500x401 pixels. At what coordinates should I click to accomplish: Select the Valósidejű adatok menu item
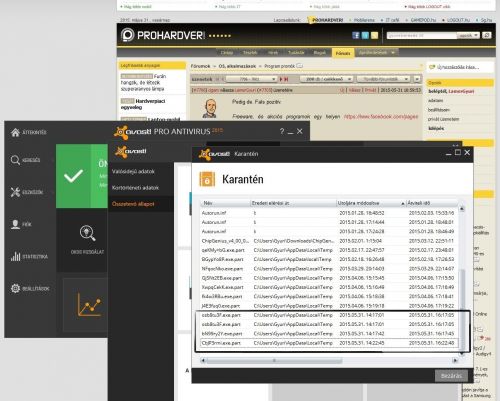[x=133, y=172]
